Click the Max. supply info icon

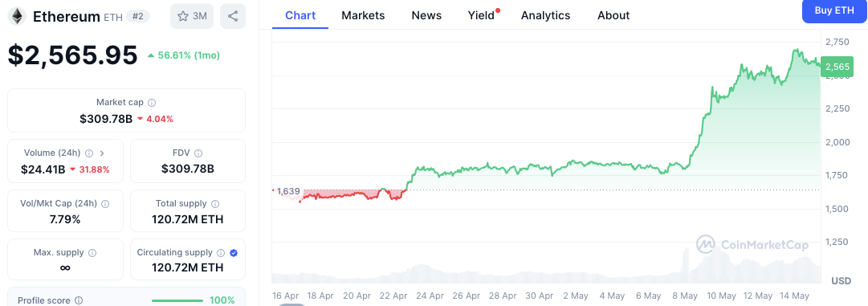point(92,253)
